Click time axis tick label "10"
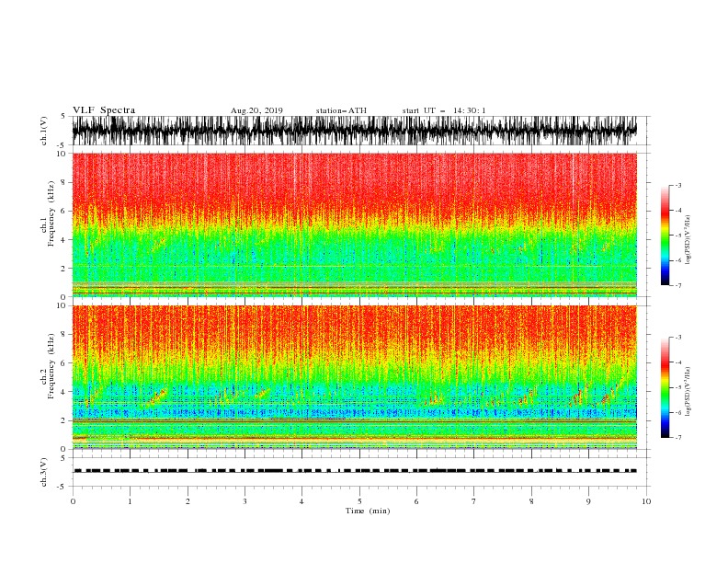This screenshot has height=563, width=728. point(646,501)
